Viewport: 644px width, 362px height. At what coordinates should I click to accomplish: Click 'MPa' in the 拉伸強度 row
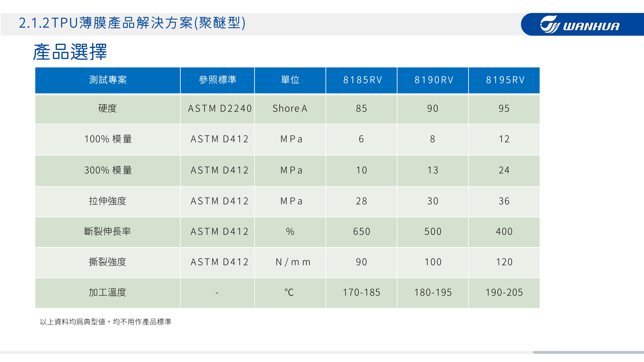click(291, 201)
